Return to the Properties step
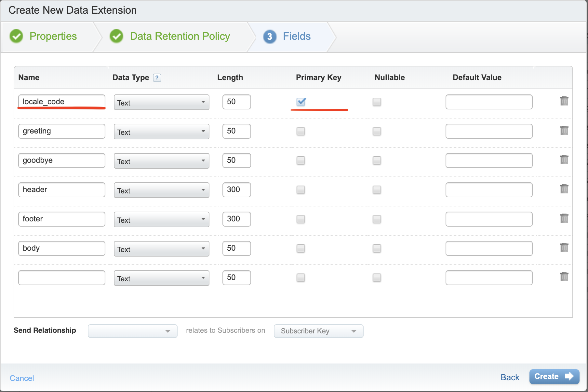This screenshot has width=588, height=392. (x=53, y=36)
